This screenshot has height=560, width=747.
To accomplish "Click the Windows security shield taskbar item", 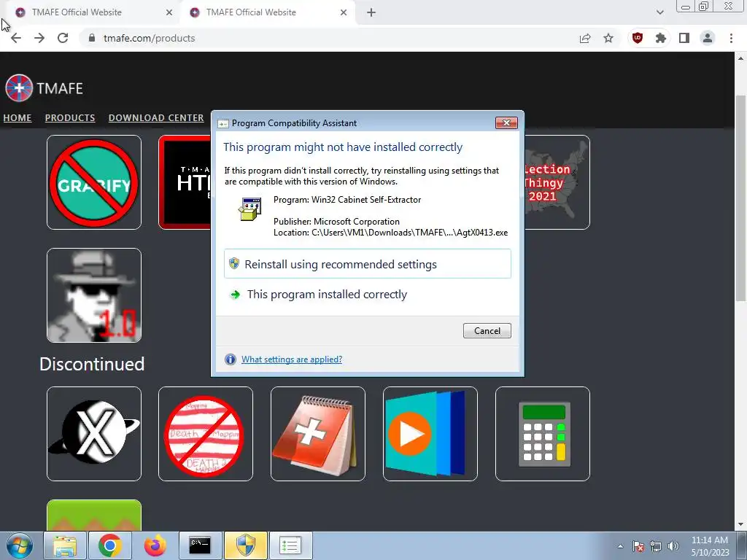I will tap(245, 545).
